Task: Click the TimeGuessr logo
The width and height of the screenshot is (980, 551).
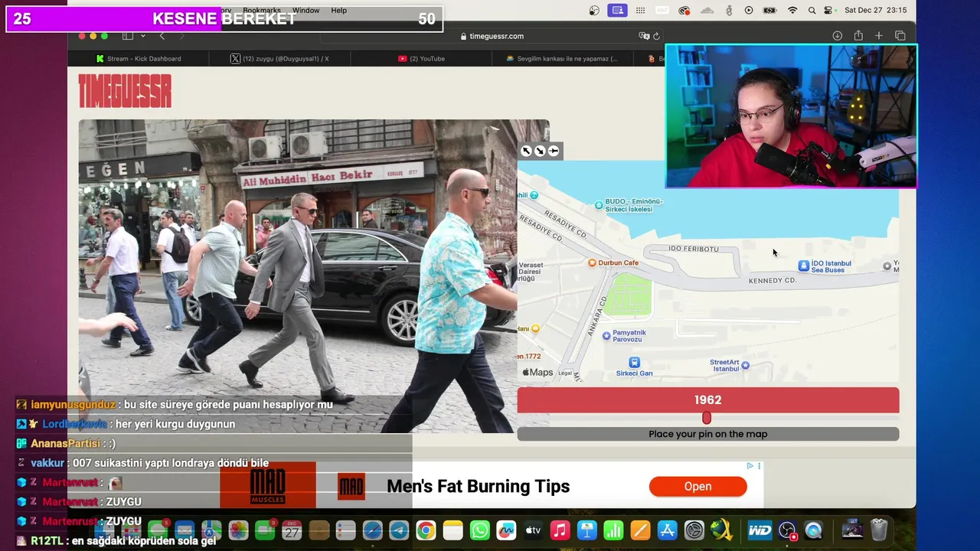Action: tap(125, 91)
